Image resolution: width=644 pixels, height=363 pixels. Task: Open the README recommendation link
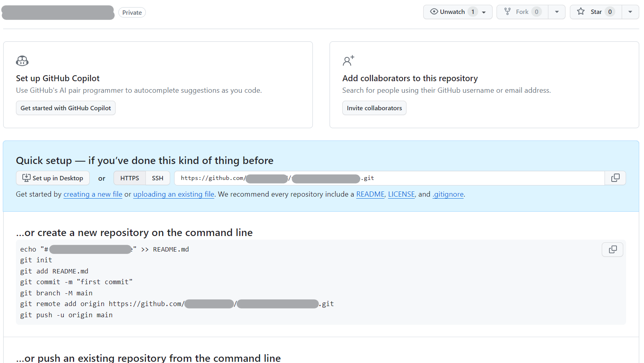click(x=370, y=194)
